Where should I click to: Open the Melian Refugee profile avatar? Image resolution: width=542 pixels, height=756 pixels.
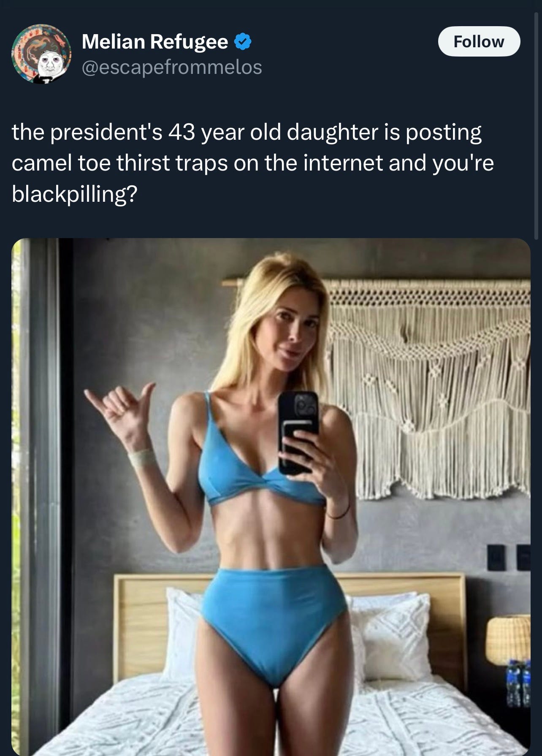click(41, 54)
